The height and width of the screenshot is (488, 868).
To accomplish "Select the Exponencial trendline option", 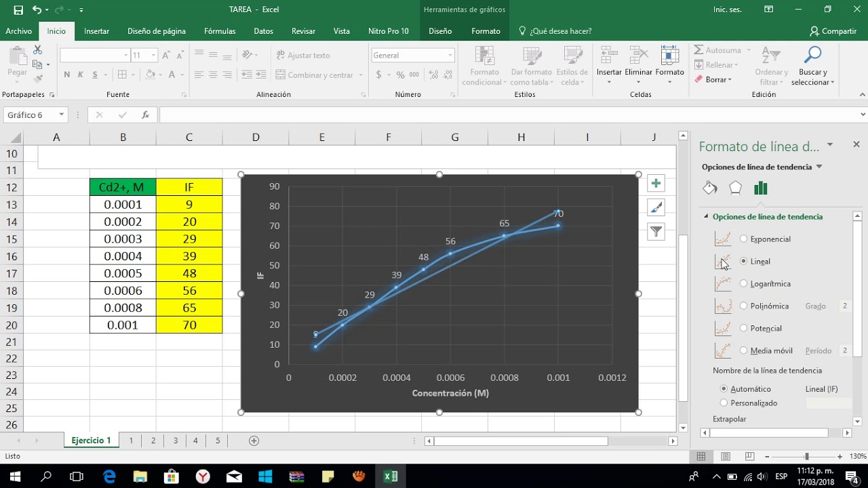I will [744, 239].
